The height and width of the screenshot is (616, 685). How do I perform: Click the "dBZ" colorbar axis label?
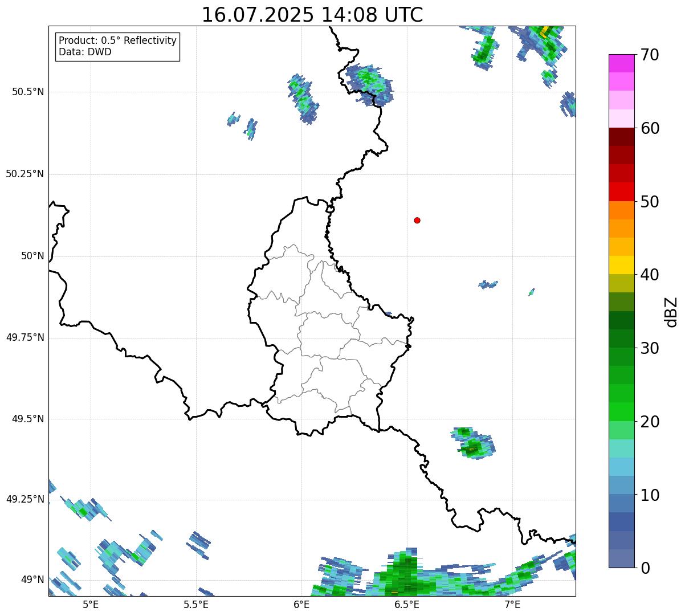click(671, 312)
